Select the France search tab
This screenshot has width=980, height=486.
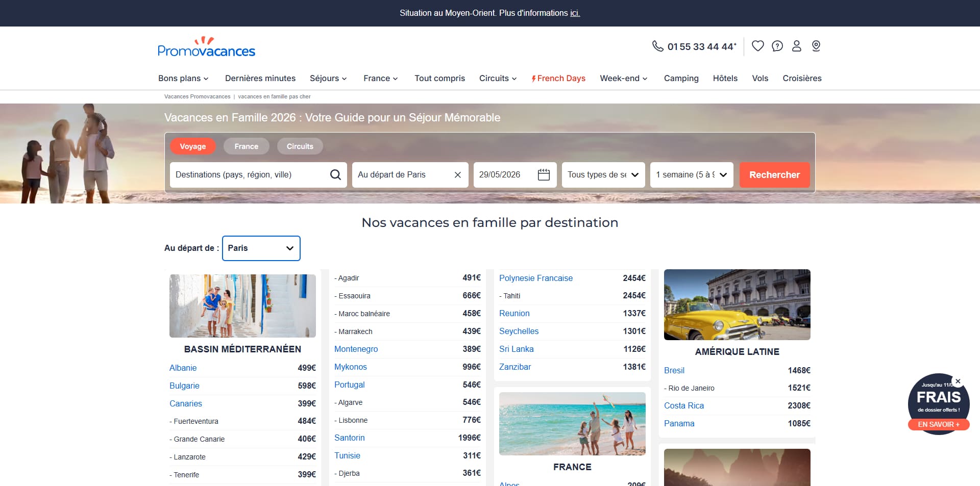click(247, 146)
